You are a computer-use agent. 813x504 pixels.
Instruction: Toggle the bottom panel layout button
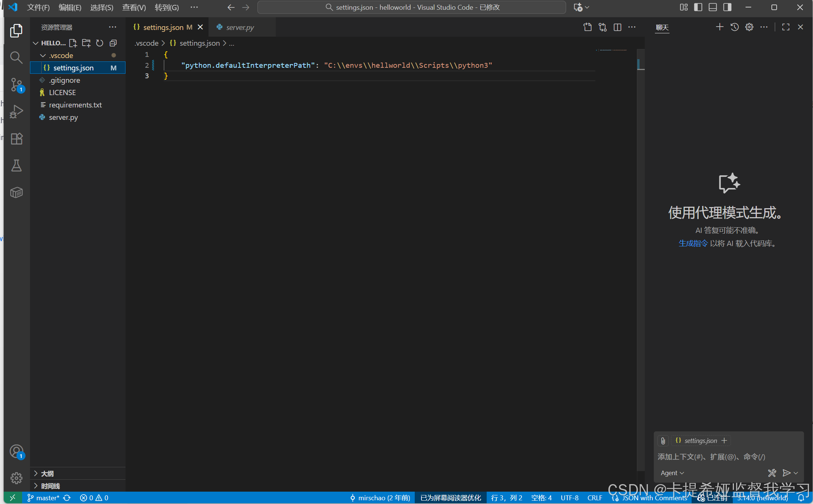tap(713, 7)
